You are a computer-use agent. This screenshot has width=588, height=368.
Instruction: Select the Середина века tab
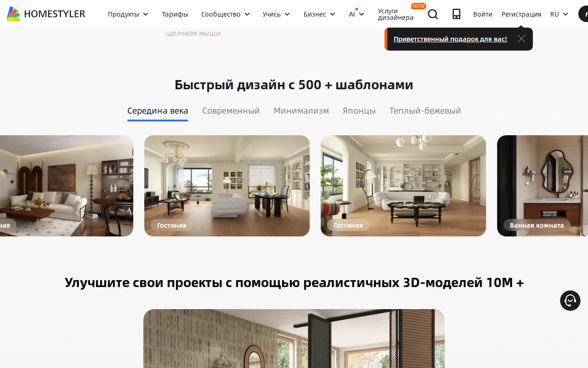(x=158, y=111)
